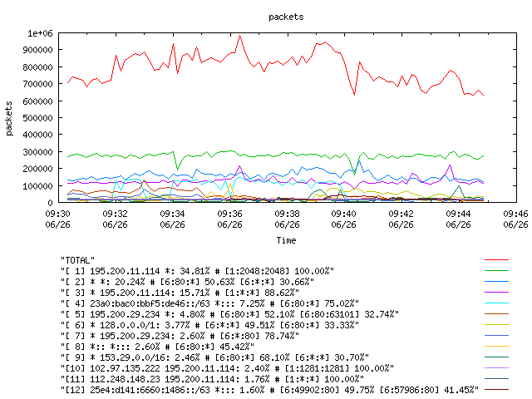The image size is (532, 399).
Task: Click the "800000" y-axis tick label
Action: pyautogui.click(x=37, y=67)
